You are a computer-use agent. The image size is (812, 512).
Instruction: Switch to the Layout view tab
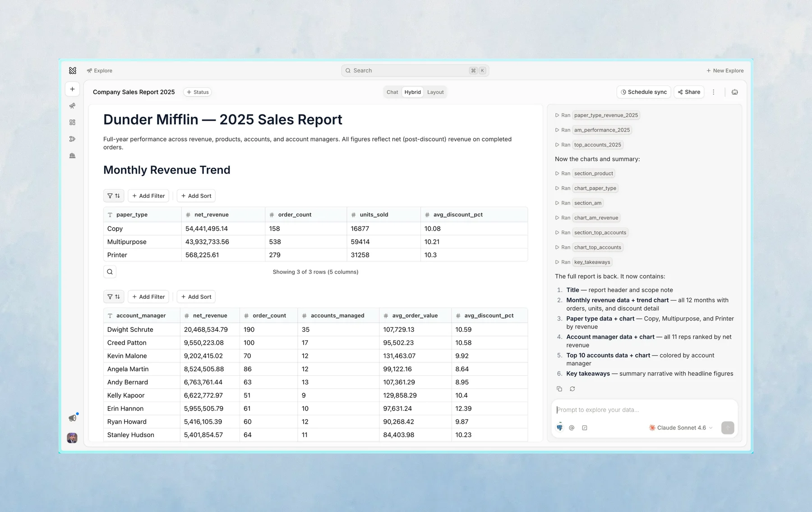[x=435, y=92]
